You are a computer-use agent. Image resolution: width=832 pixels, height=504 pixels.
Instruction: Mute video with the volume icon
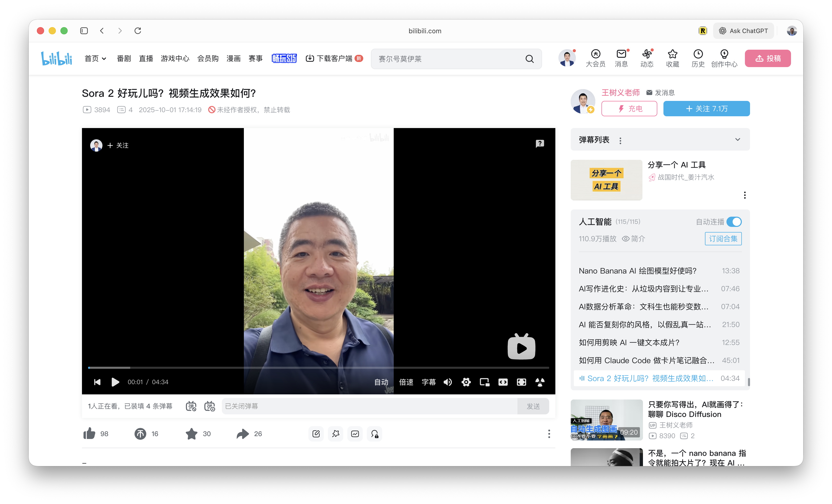pos(448,382)
